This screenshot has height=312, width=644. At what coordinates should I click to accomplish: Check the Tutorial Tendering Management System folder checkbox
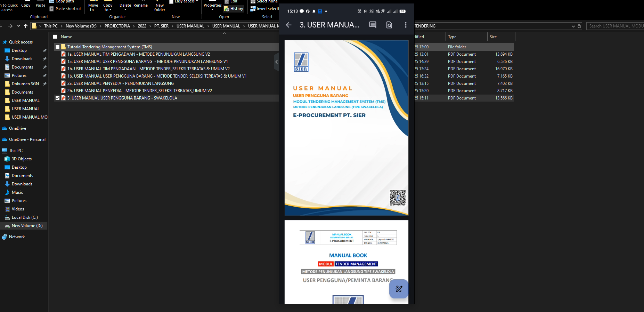pos(58,47)
